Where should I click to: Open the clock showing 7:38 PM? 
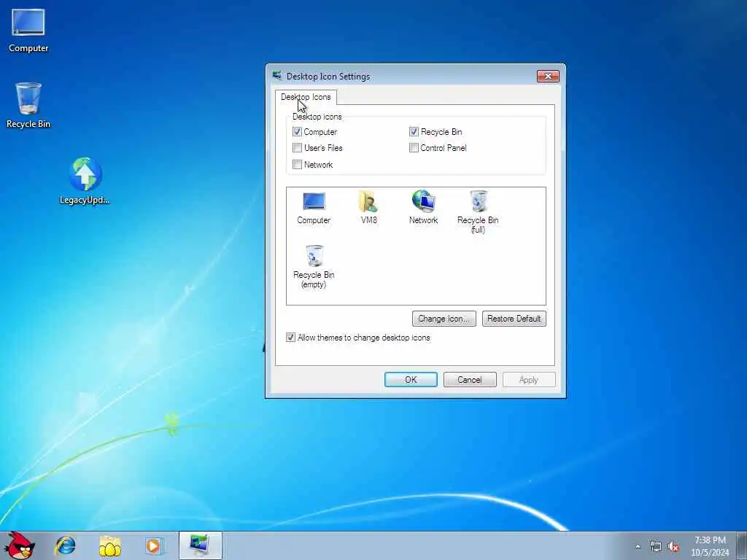[710, 546]
